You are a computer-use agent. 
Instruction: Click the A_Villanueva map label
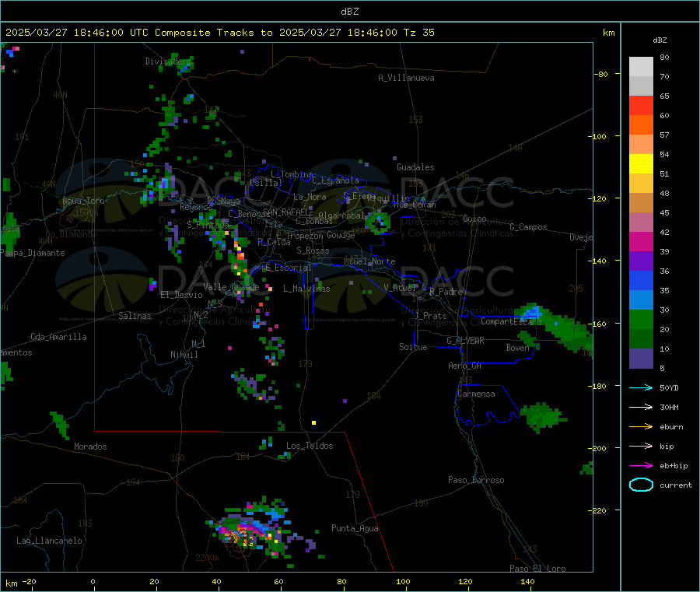[406, 78]
